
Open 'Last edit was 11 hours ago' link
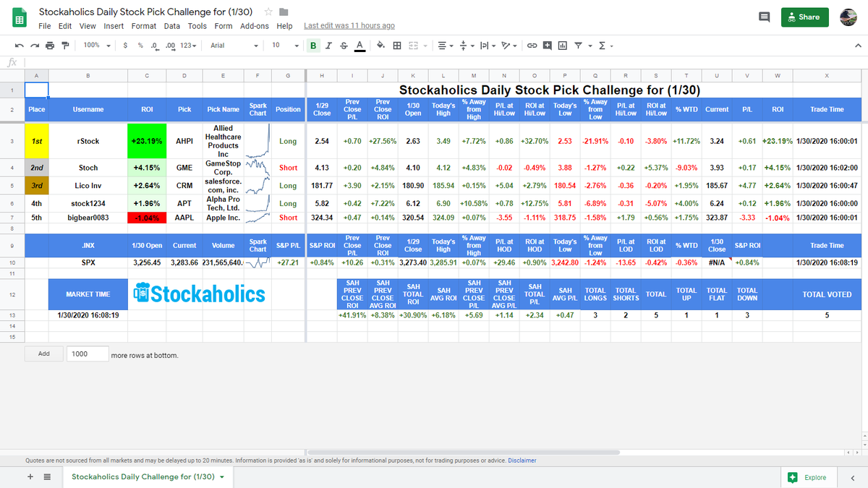click(349, 26)
